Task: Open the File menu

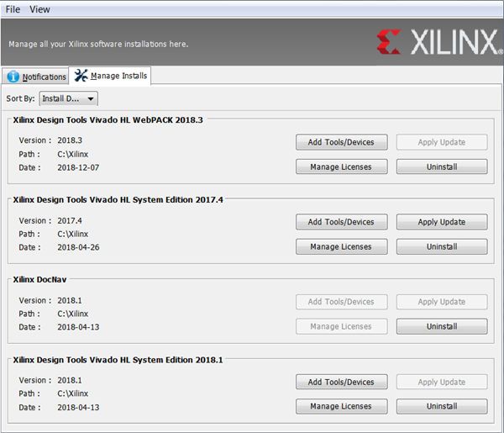Action: click(x=13, y=9)
